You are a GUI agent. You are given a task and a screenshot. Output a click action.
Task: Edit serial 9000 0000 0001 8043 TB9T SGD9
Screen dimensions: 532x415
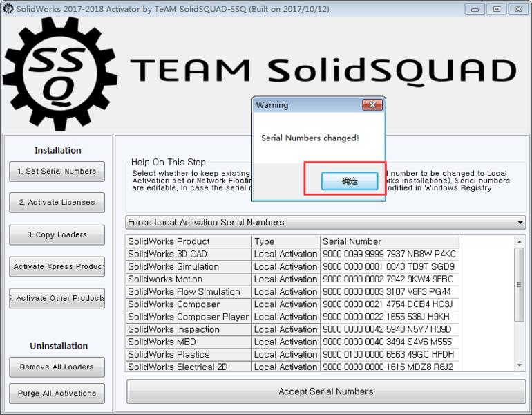click(x=390, y=266)
